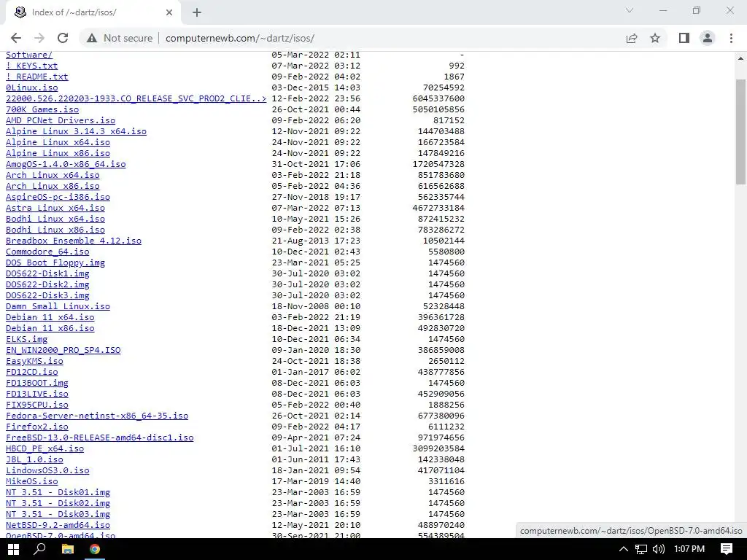Download EN_WIN2000_PRO_SP4.ISO

coord(63,351)
